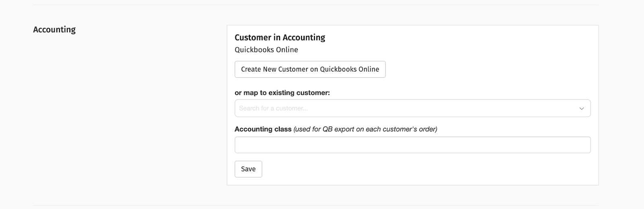Image resolution: width=644 pixels, height=209 pixels.
Task: Open the existing customer search dropdown
Action: [413, 108]
